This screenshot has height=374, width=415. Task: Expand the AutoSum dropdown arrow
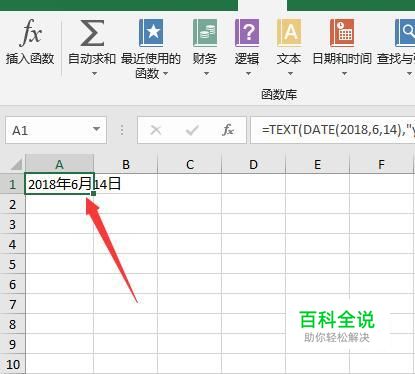click(x=94, y=74)
